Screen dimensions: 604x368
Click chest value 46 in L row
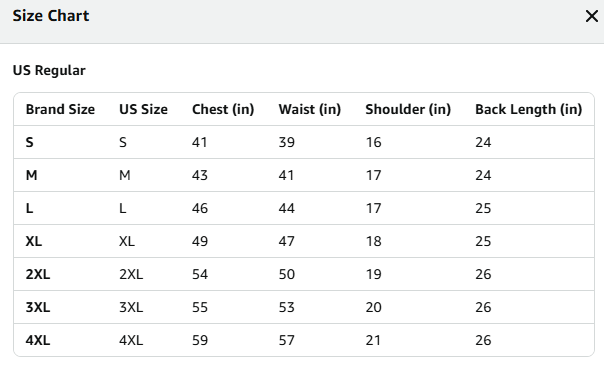click(x=200, y=208)
